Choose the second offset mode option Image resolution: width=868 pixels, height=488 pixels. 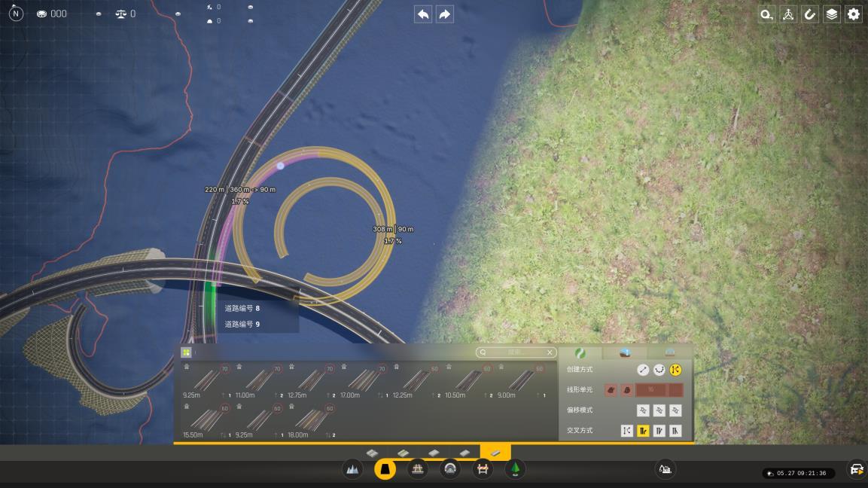[x=659, y=410]
